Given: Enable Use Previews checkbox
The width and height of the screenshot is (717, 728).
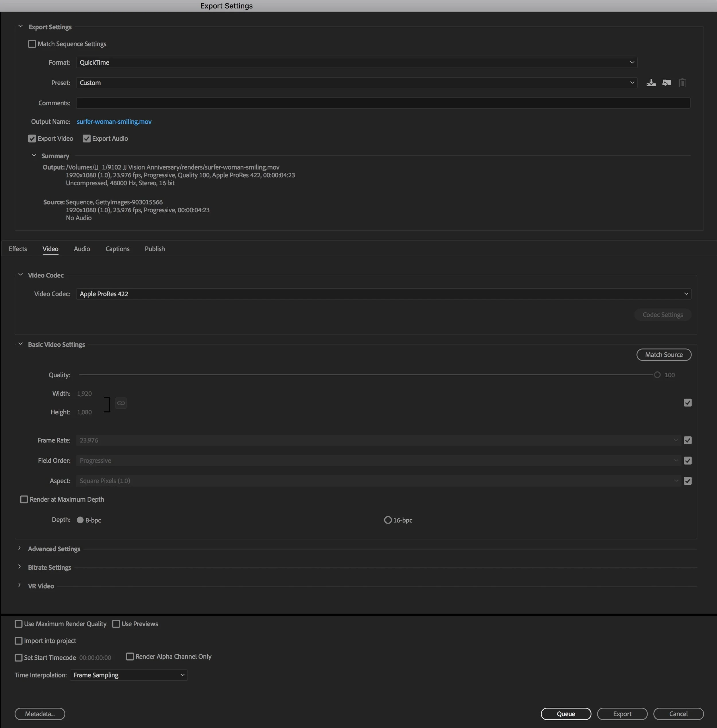Looking at the screenshot, I should click(x=116, y=624).
